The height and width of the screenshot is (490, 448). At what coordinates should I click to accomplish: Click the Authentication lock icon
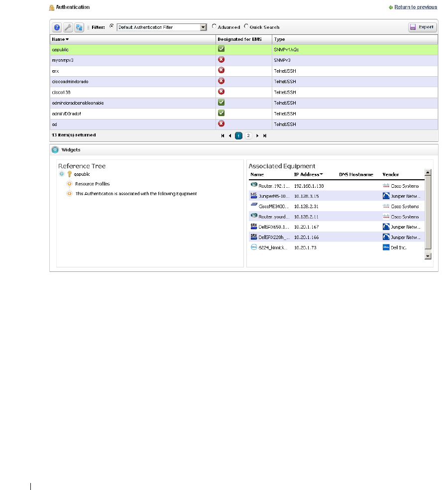[52, 7]
